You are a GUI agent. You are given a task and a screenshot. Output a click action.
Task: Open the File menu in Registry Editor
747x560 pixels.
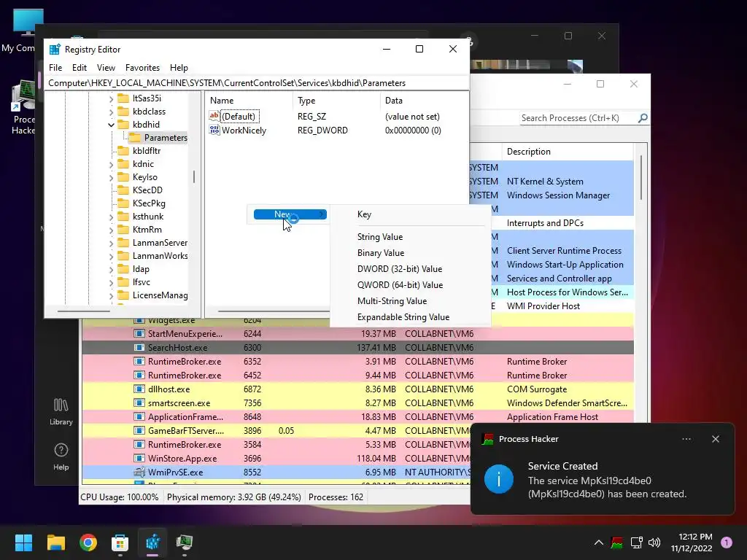(55, 68)
